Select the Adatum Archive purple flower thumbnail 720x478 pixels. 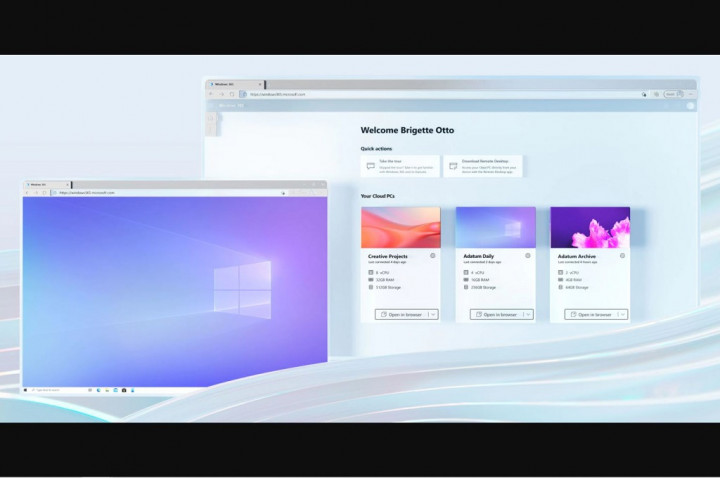coord(590,227)
